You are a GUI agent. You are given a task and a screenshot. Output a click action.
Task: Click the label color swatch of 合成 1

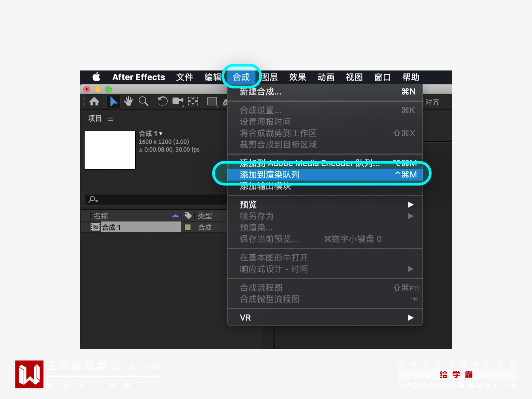point(188,227)
